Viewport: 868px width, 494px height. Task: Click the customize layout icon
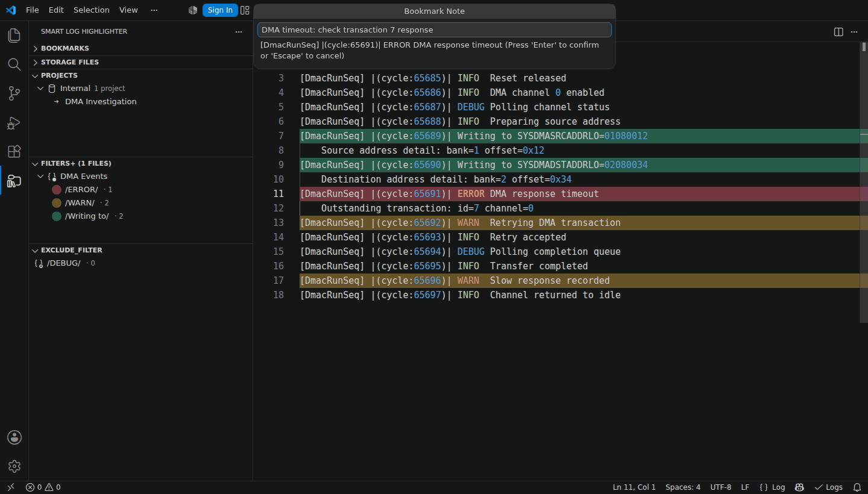245,10
